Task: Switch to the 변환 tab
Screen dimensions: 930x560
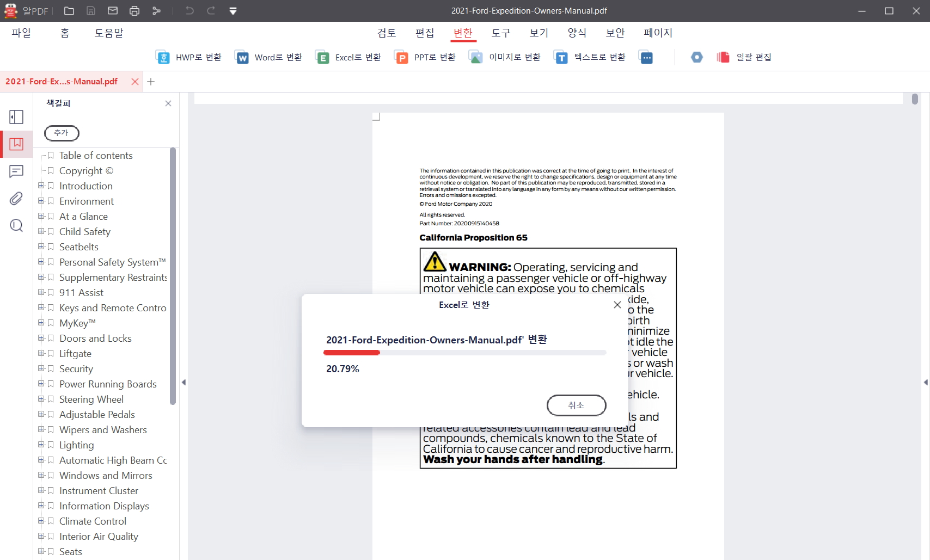Action: (x=463, y=33)
